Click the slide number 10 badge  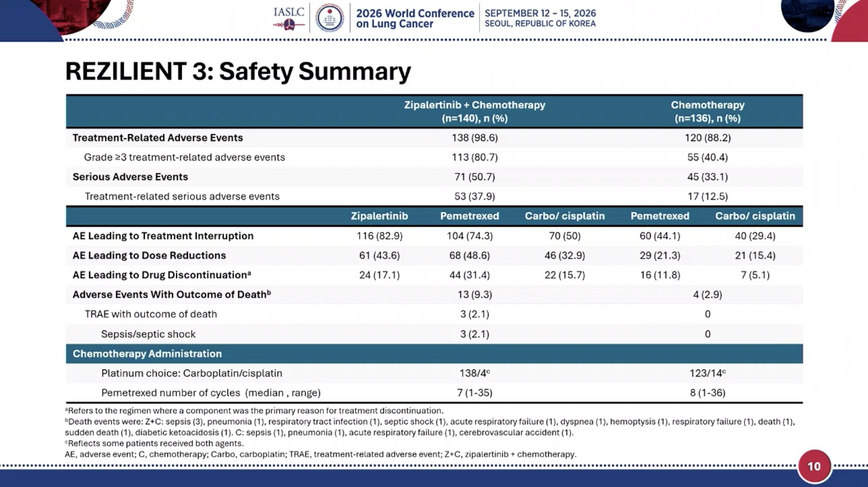point(814,466)
